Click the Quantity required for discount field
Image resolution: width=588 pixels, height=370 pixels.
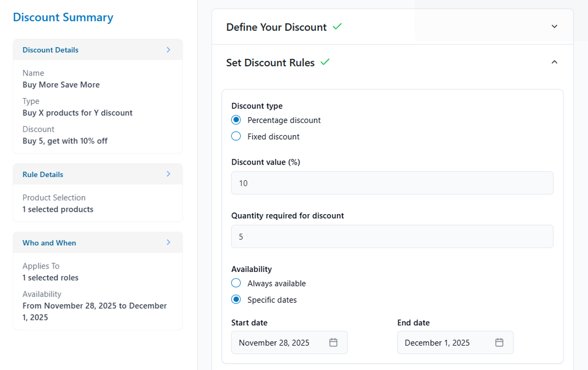pyautogui.click(x=392, y=237)
